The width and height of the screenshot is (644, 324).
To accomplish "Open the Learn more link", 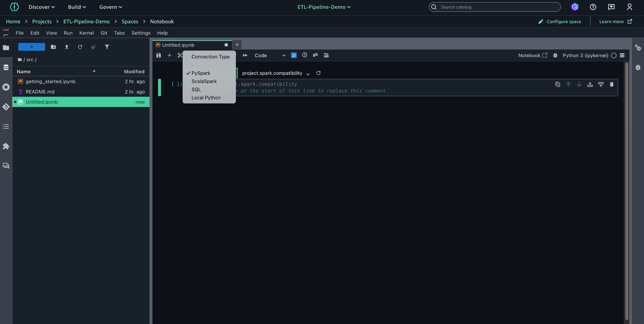I will coord(616,22).
